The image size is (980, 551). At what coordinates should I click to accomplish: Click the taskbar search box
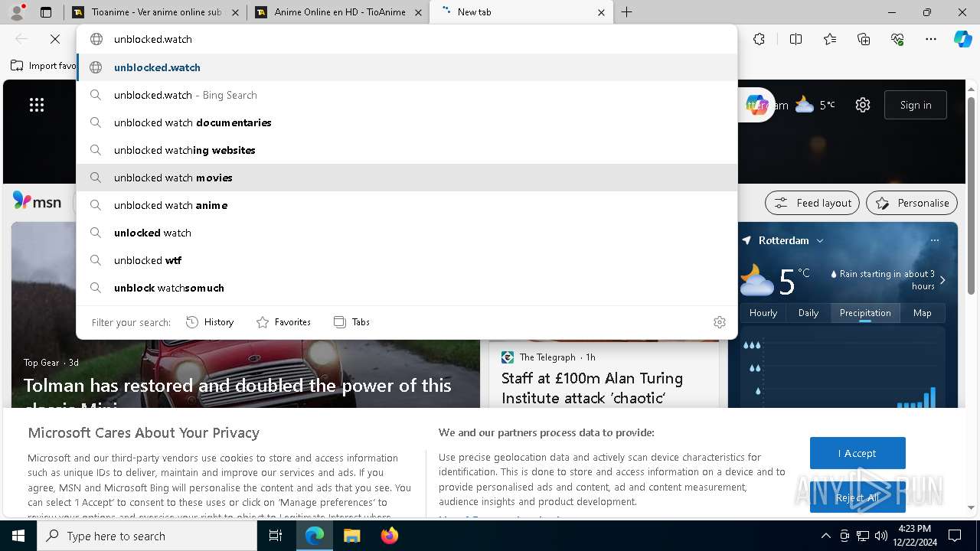pyautogui.click(x=147, y=536)
